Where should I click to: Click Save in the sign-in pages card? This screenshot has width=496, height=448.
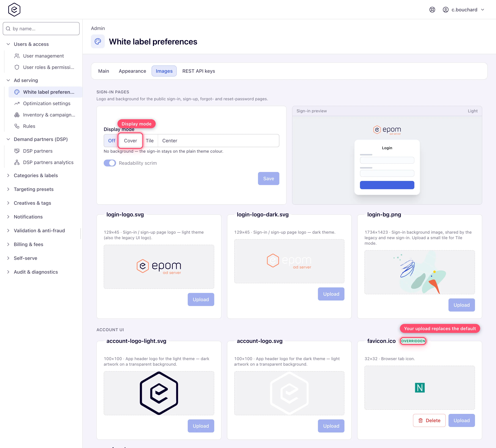[x=268, y=179]
